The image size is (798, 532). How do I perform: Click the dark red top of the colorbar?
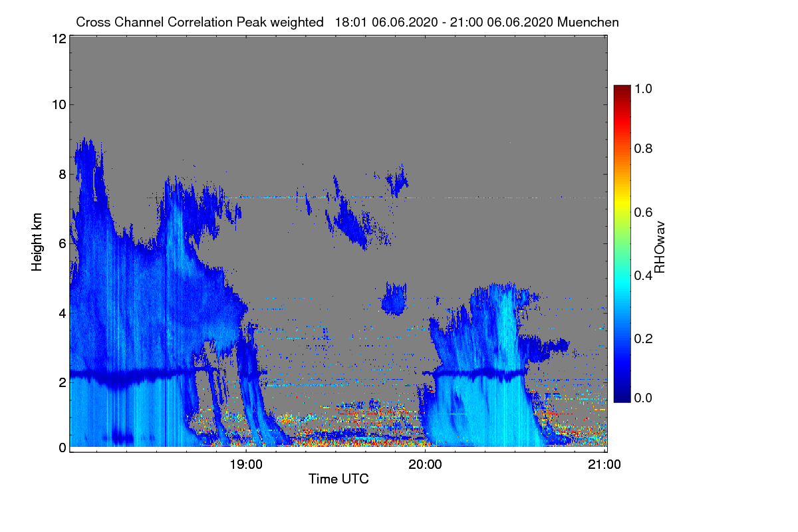[x=622, y=90]
